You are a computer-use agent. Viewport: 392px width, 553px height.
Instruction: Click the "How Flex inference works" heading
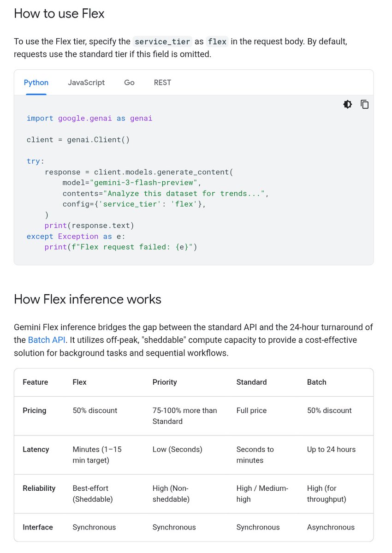coord(88,299)
